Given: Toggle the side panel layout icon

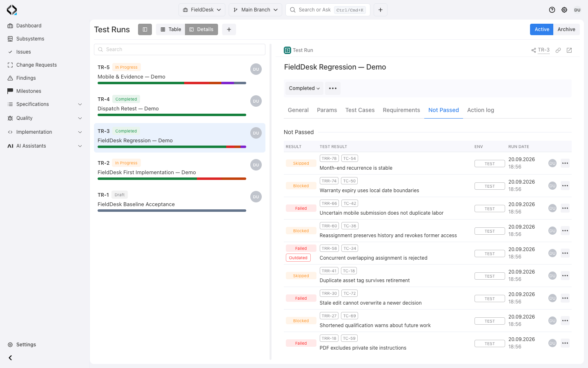Looking at the screenshot, I should (x=145, y=29).
